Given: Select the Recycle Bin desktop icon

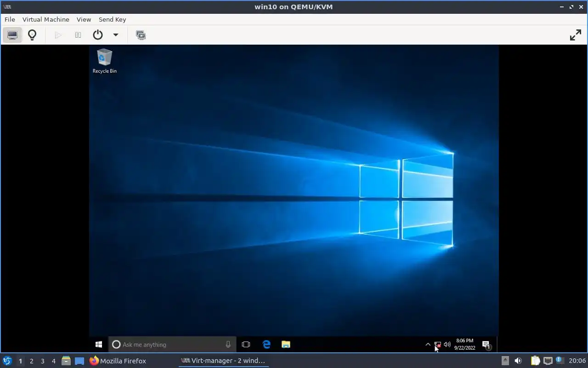Looking at the screenshot, I should pyautogui.click(x=105, y=61).
